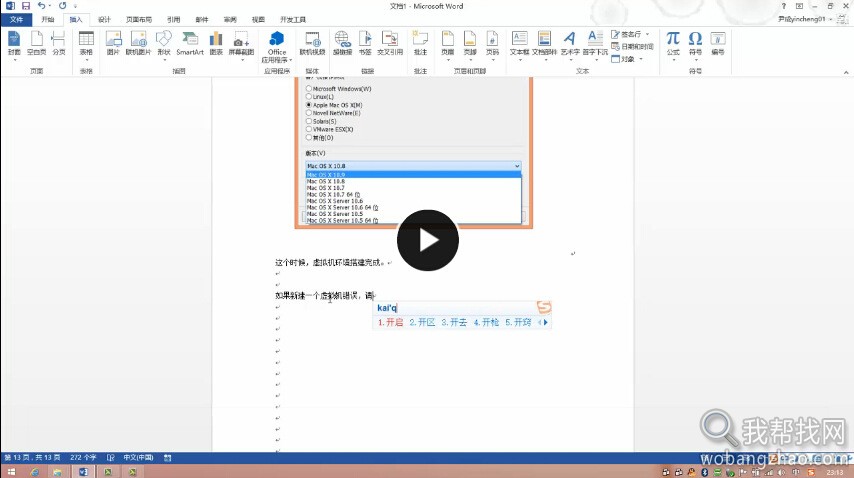Open the File (文件) tab

(16, 20)
